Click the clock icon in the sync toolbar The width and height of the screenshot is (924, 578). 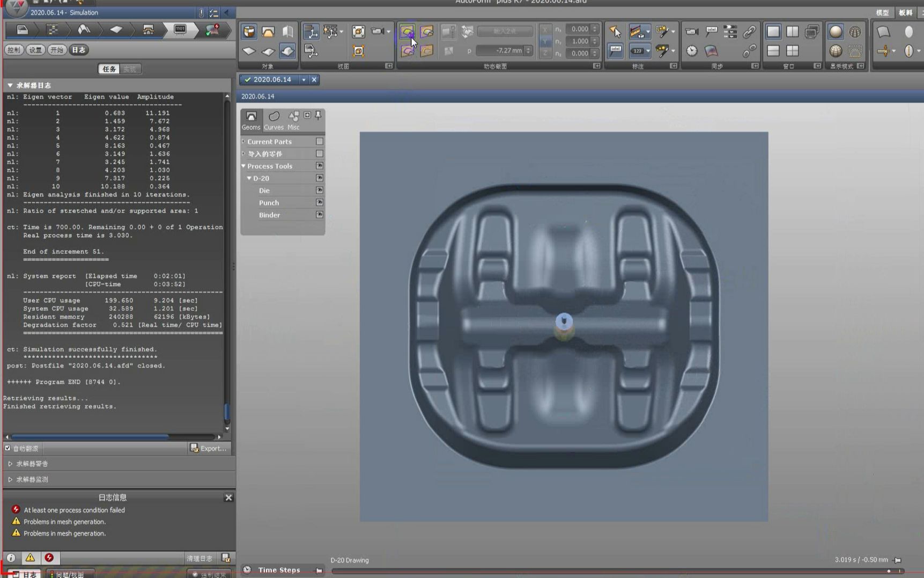692,51
